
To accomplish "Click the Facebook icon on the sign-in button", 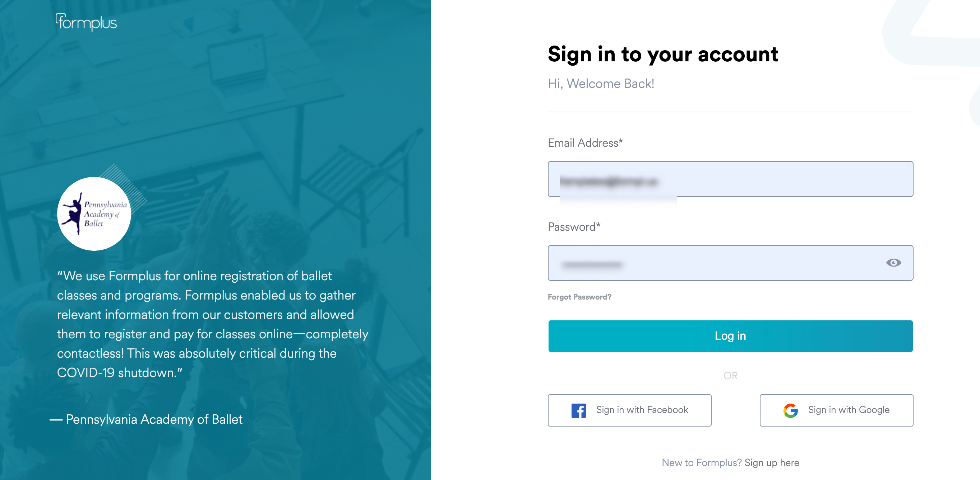I will tap(579, 410).
